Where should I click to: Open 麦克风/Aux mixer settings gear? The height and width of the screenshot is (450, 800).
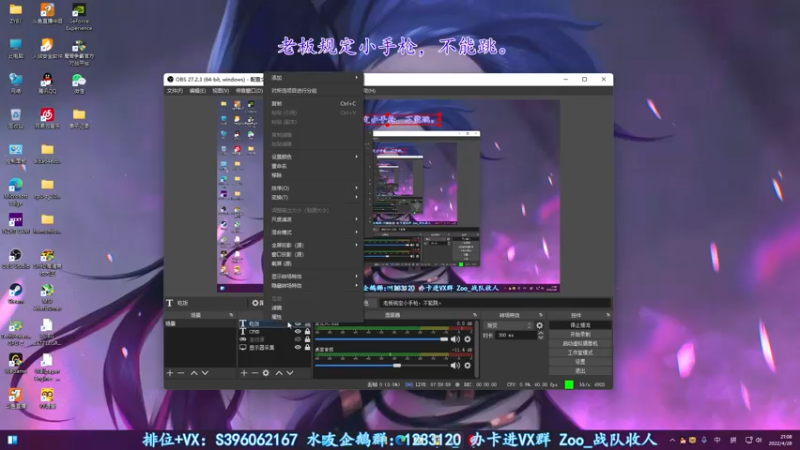[467, 339]
